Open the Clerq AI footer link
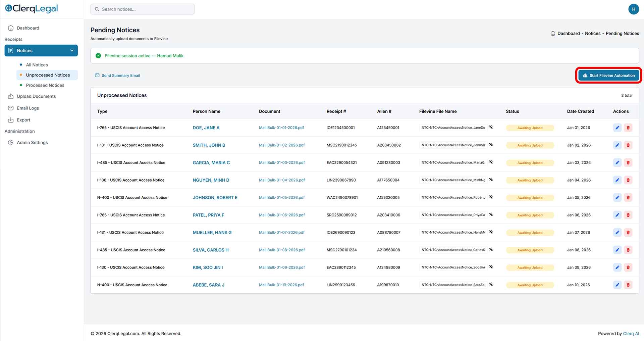 [631, 334]
